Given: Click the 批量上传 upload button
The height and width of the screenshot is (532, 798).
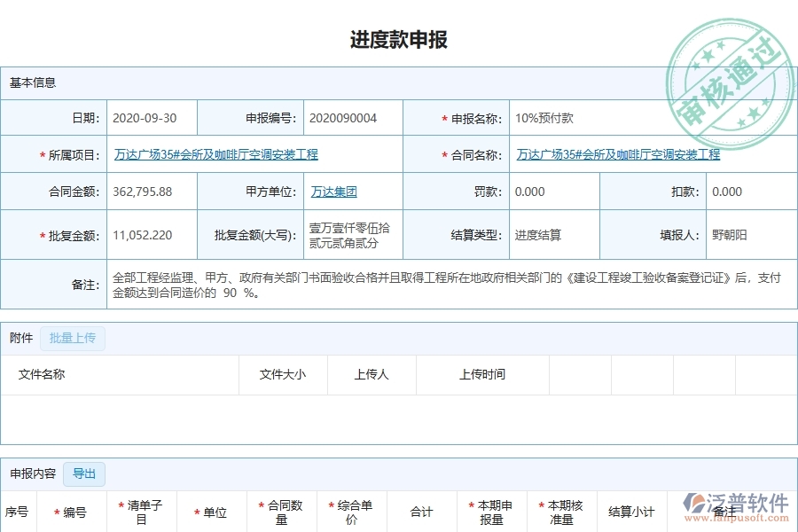Looking at the screenshot, I should (x=73, y=338).
